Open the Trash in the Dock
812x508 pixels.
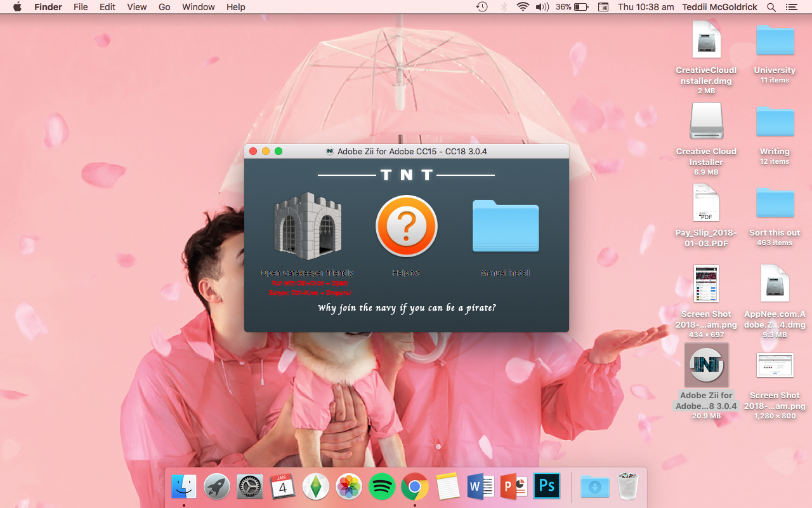coord(627,487)
